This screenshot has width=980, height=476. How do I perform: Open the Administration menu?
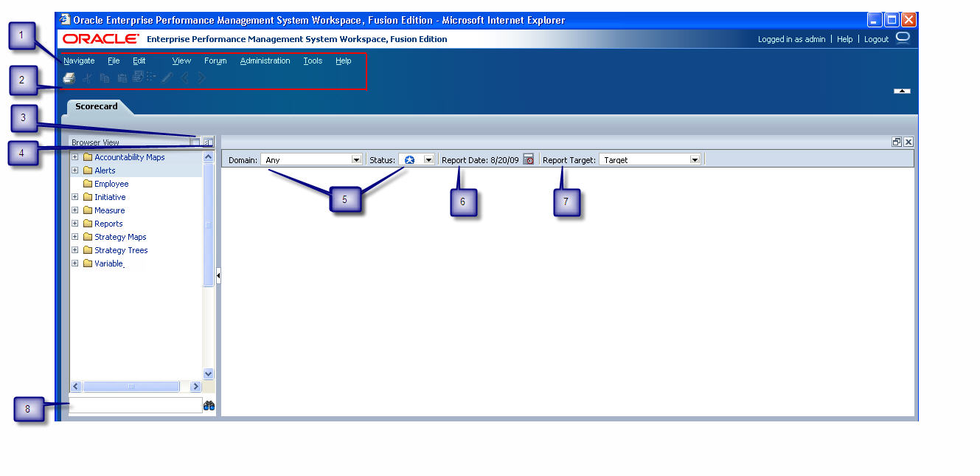point(265,61)
